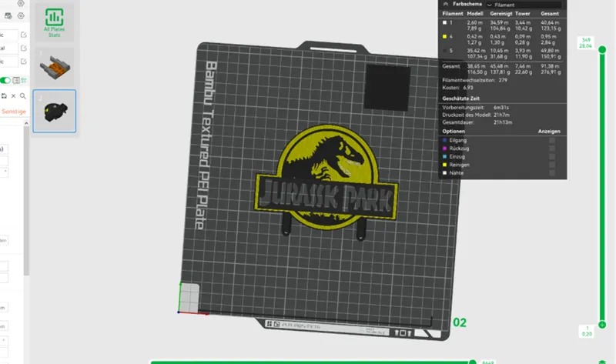The width and height of the screenshot is (616, 364).
Task: Toggle Rückzug display checkbox
Action: pos(552,149)
